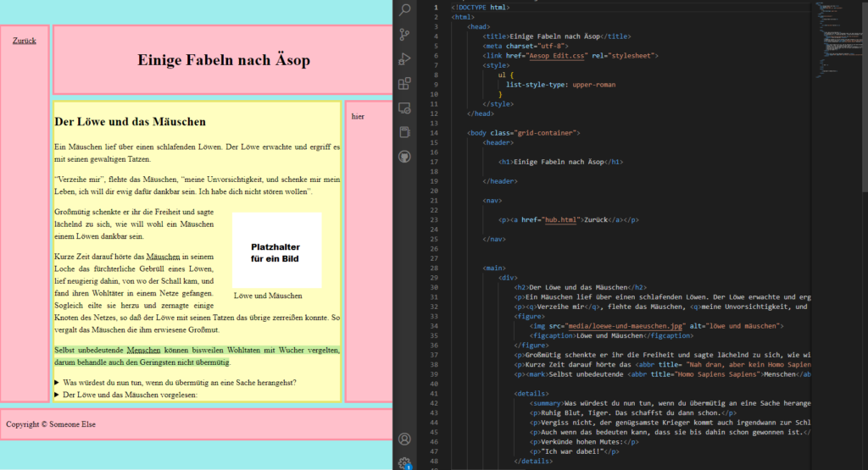This screenshot has width=868, height=470.
Task: Click the activity bar icon above GitHub
Action: pyautogui.click(x=405, y=133)
